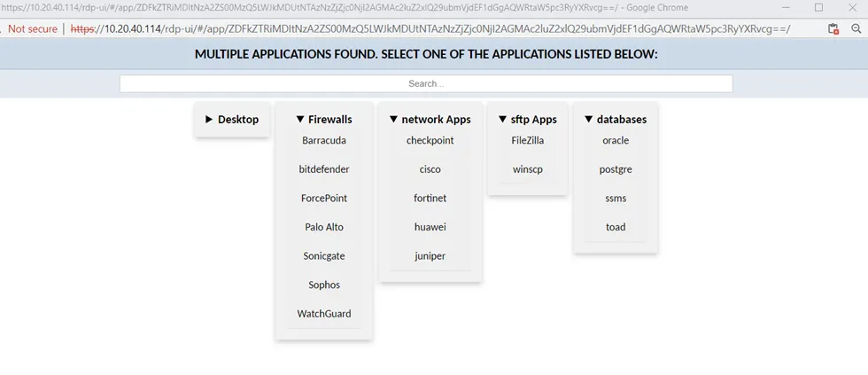This screenshot has height=375, width=868.
Task: Open the checkpoint network app
Action: 430,140
